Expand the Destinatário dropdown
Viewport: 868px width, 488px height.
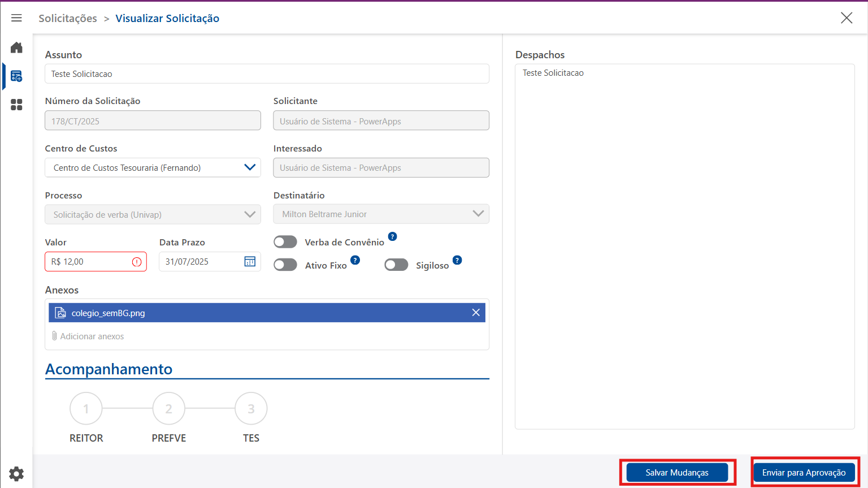click(x=478, y=214)
